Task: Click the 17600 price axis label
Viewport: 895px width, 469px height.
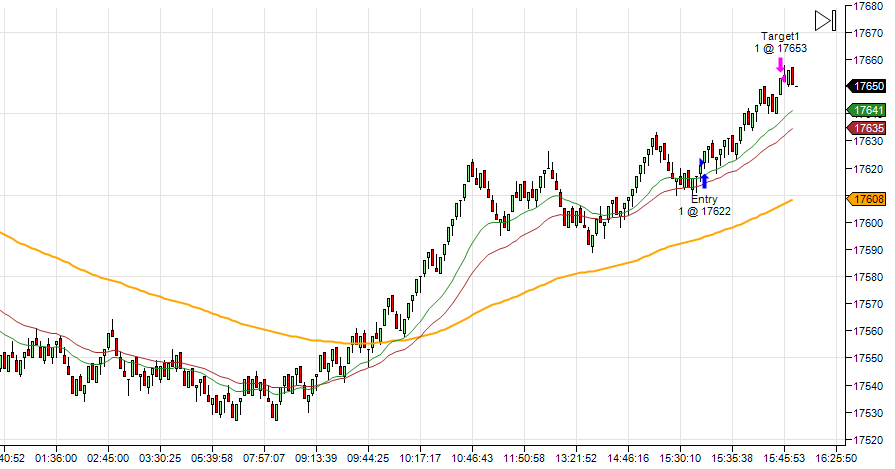Action: pos(868,223)
